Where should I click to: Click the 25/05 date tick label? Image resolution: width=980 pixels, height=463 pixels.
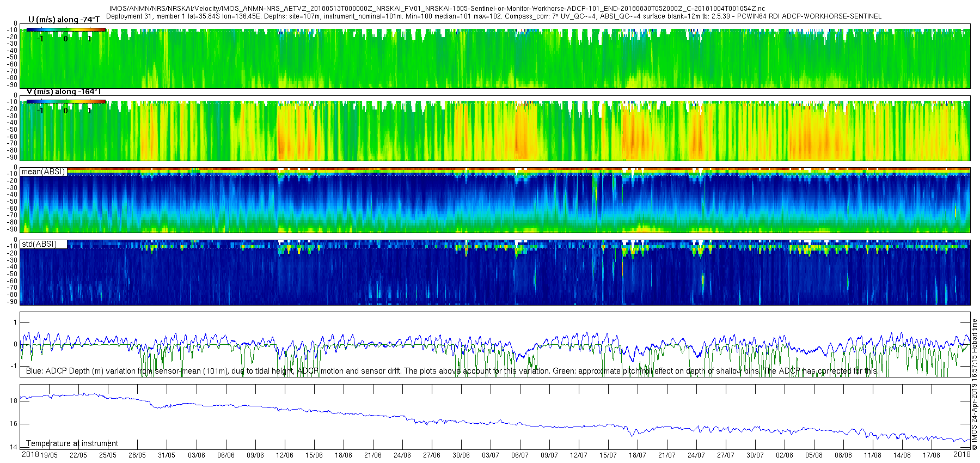(x=108, y=455)
